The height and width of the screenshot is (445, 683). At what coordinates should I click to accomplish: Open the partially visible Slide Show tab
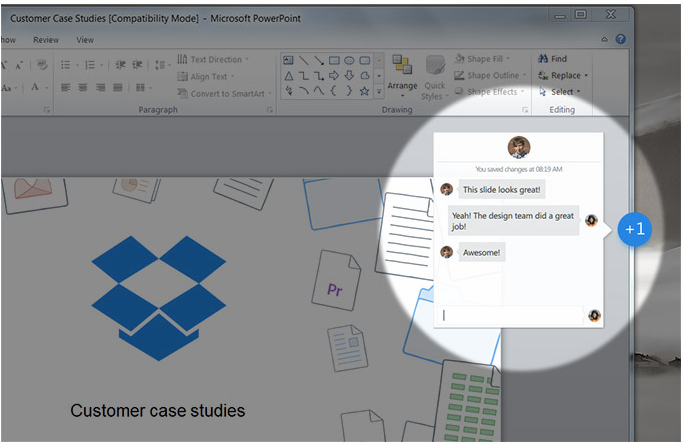8,40
